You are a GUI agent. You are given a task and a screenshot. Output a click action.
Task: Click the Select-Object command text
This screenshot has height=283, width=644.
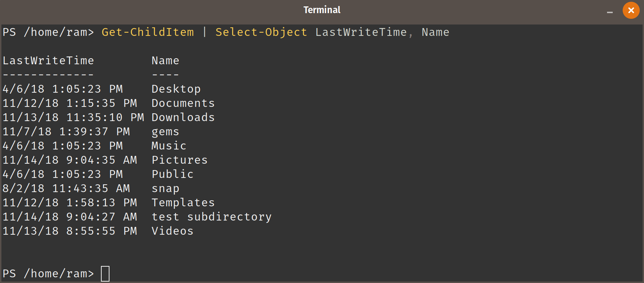click(x=261, y=32)
